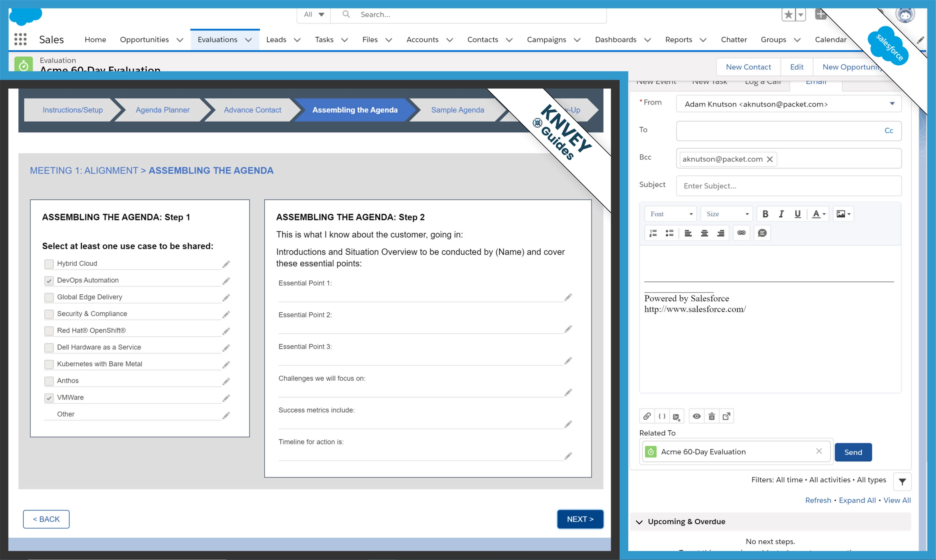Expand the Leads nav chevron
This screenshot has height=560, width=936.
click(x=297, y=40)
